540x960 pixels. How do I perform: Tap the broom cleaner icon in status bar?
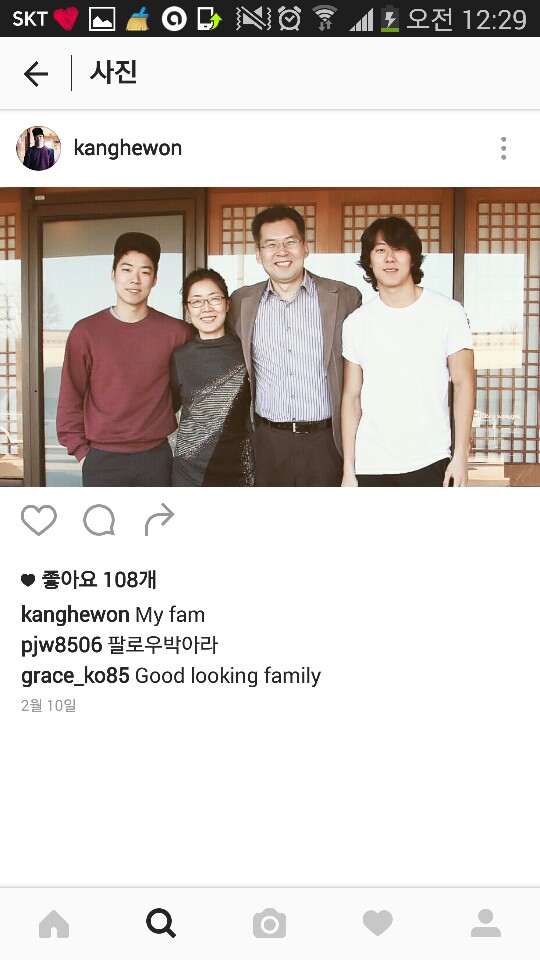(x=138, y=19)
